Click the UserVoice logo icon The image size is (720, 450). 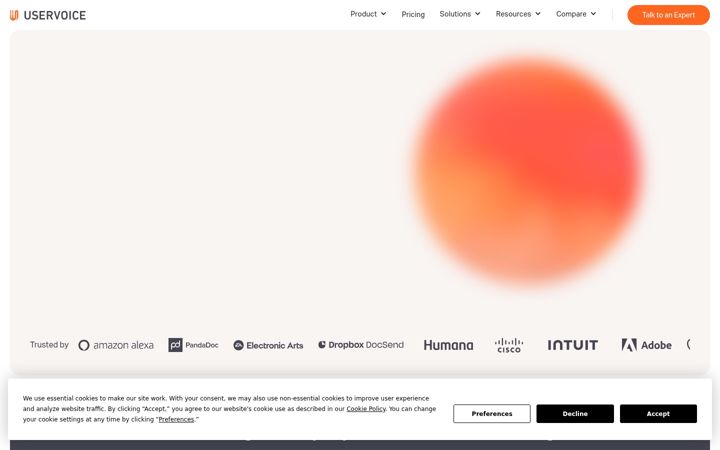tap(14, 15)
